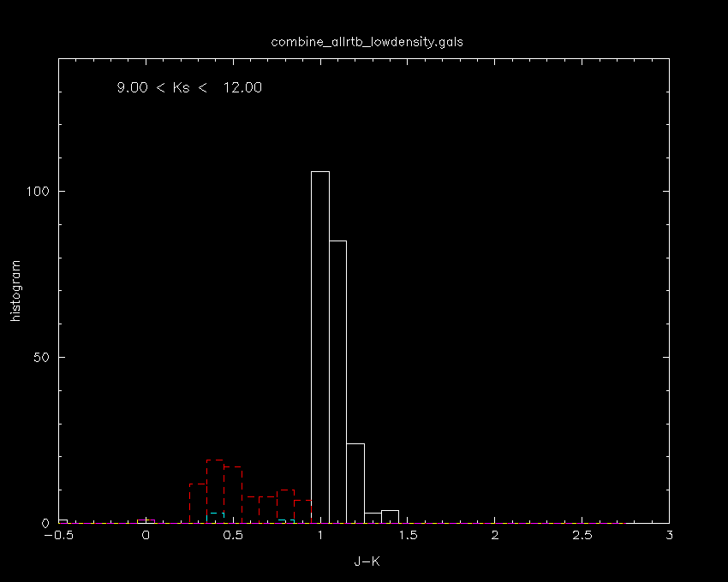Click the y-axis tick label 50
Screen dimensions: 728x582
(42, 358)
